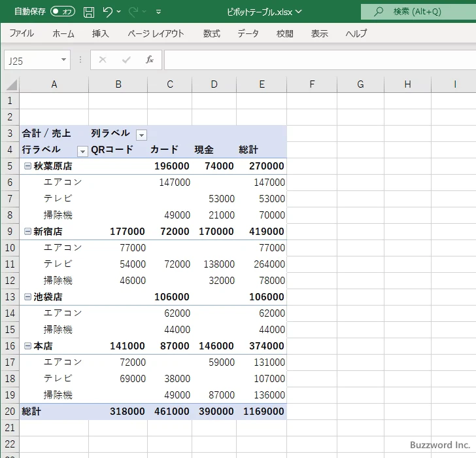Click the Cancel (X) formula icon

coord(103,60)
